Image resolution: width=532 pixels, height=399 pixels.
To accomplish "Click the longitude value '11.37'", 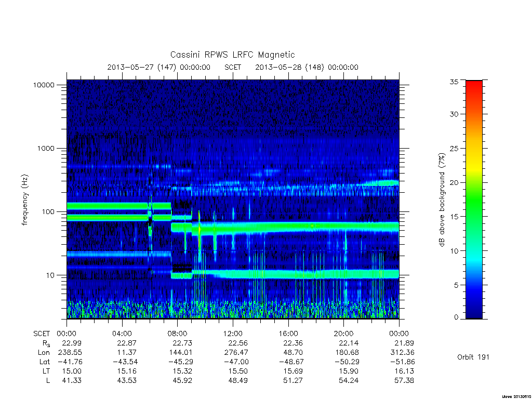I will tap(127, 353).
